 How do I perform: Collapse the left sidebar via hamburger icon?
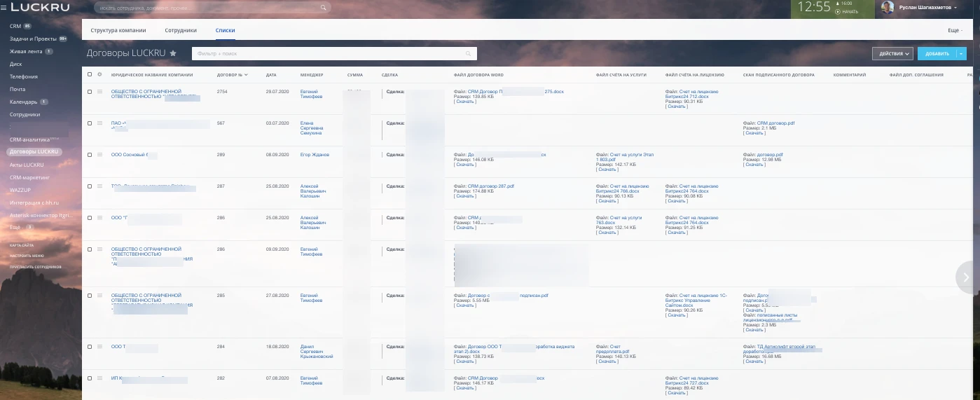pos(4,7)
